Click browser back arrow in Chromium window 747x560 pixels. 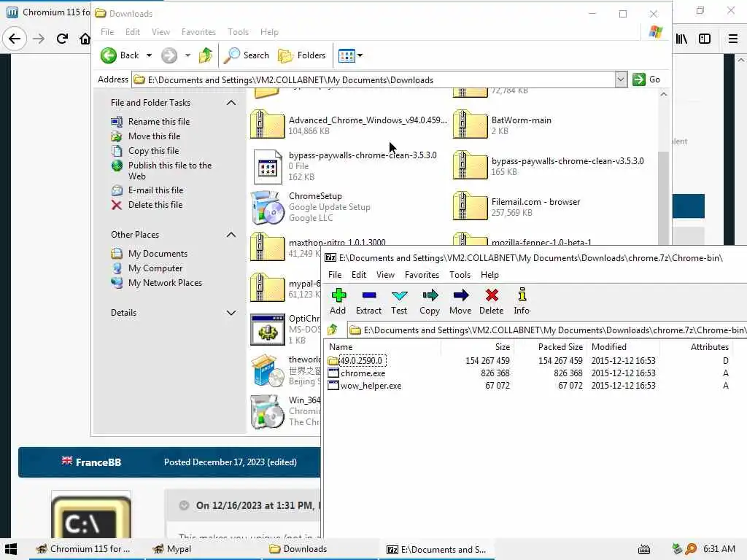[x=15, y=39]
